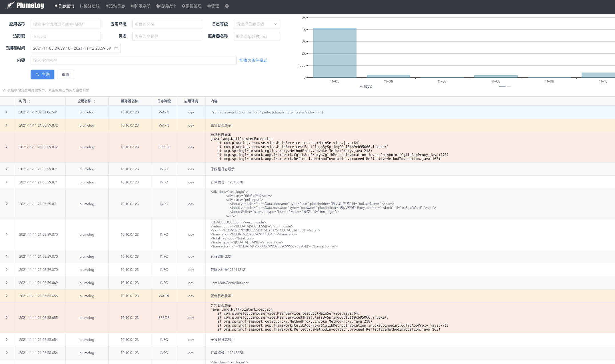
Task: Expand the 子线程日志展示 row at 21:05:59.871
Action: pyautogui.click(x=7, y=169)
